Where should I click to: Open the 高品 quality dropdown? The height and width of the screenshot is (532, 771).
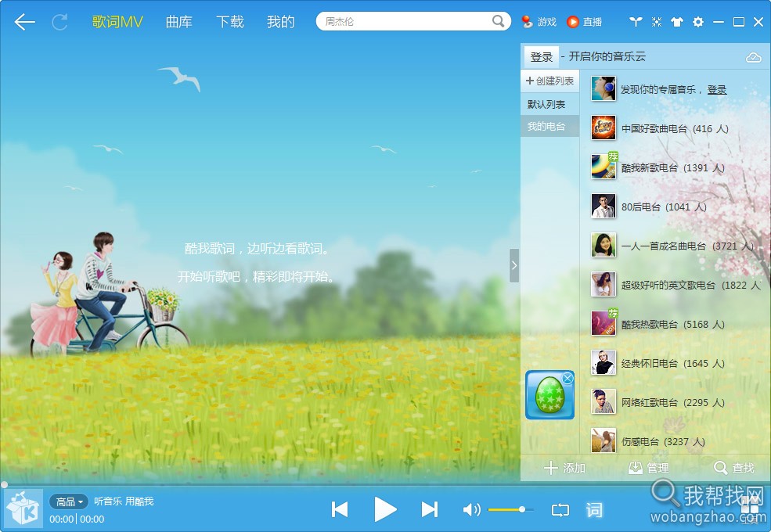tap(69, 501)
